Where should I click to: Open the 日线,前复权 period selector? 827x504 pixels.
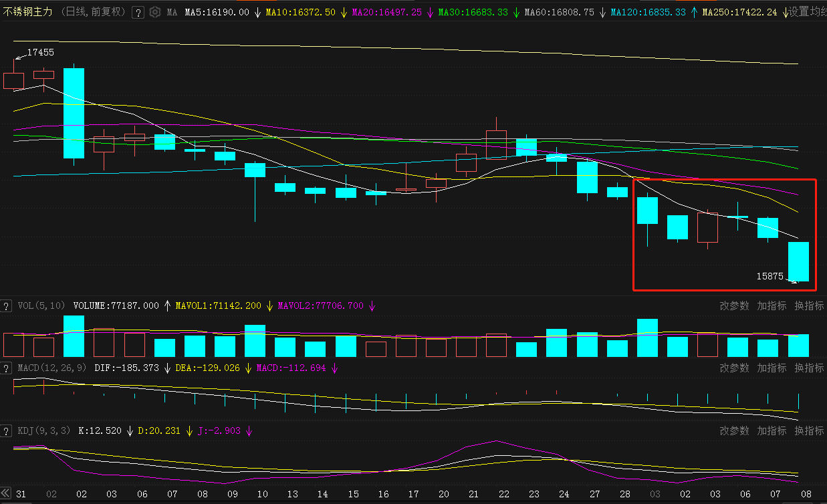click(92, 12)
